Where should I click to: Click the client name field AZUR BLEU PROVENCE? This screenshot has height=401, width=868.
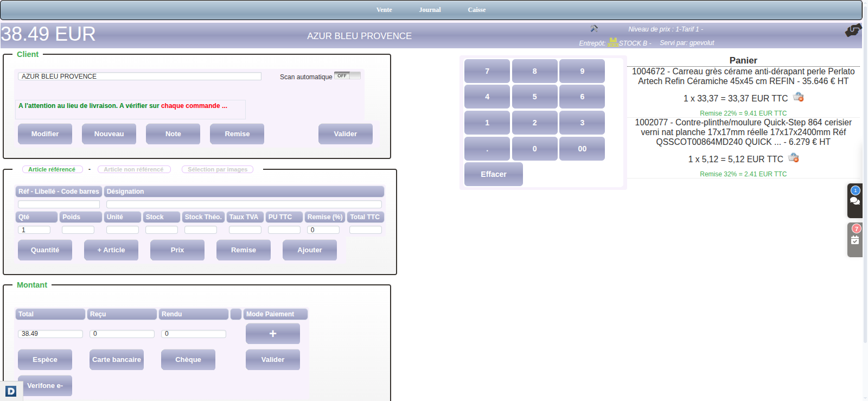coord(140,77)
